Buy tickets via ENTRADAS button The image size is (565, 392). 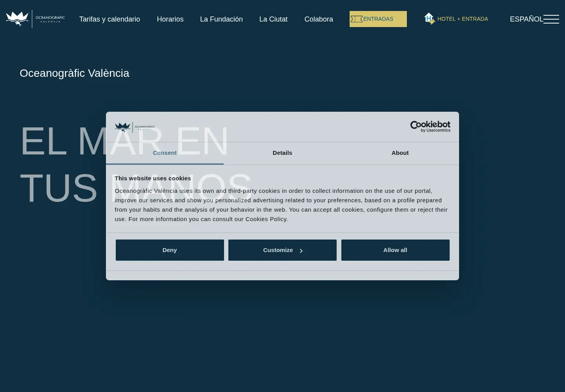click(x=378, y=19)
